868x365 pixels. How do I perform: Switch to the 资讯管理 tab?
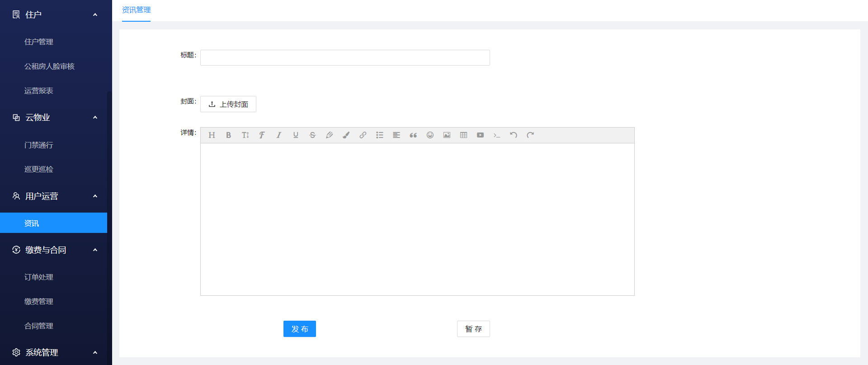[136, 10]
